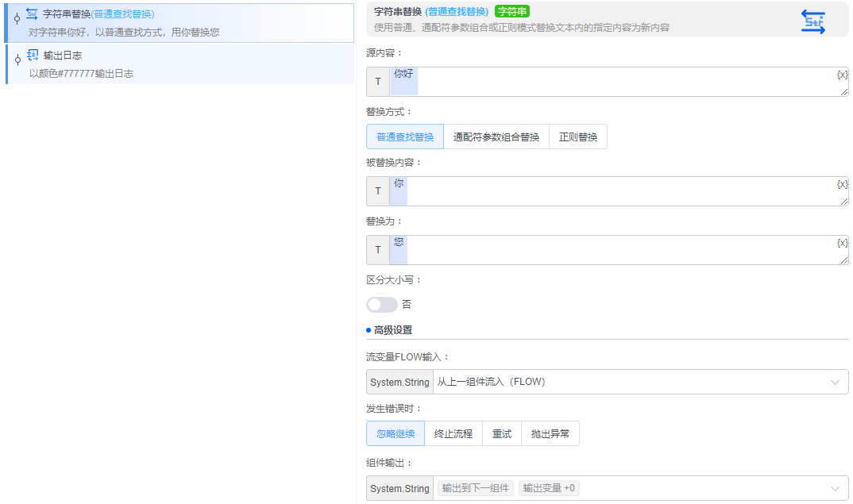Click inside the 源内容 input field

(x=556, y=82)
